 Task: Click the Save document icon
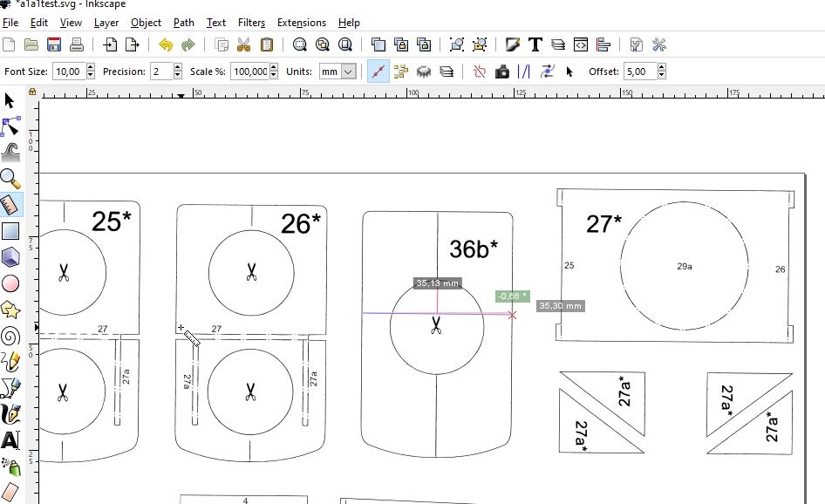[x=54, y=44]
